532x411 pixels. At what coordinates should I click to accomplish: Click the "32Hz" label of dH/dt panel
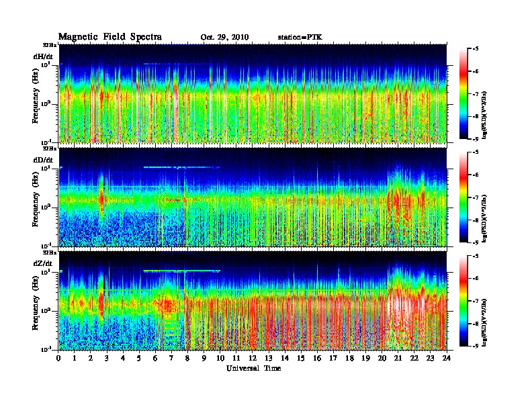(50, 45)
